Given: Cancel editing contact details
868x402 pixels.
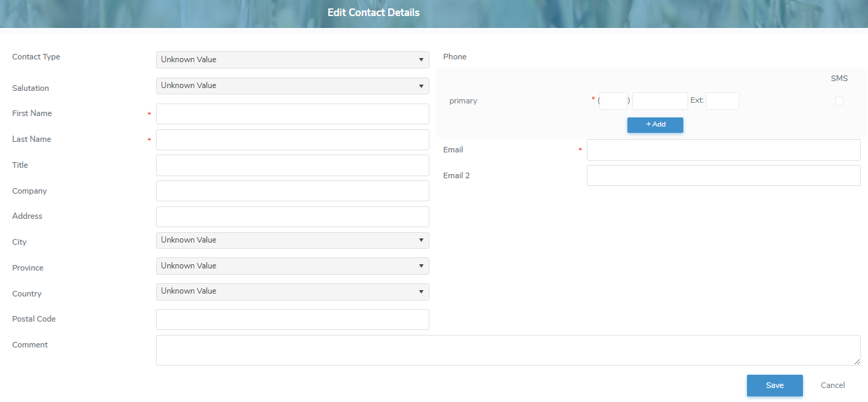Looking at the screenshot, I should (x=832, y=386).
